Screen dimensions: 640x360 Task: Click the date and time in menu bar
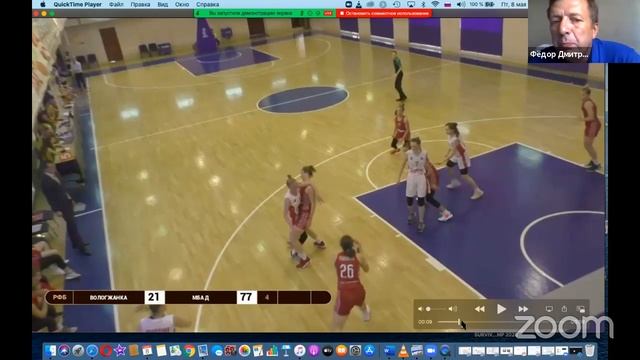[514, 4]
